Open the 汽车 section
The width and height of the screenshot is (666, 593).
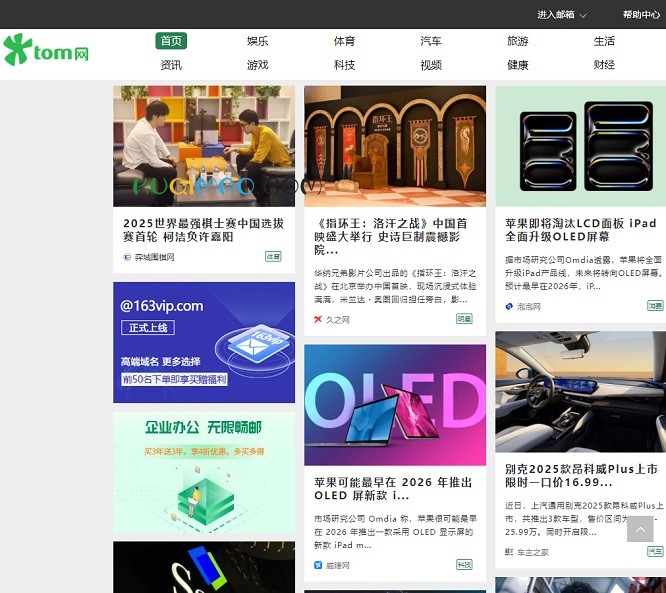pyautogui.click(x=431, y=41)
